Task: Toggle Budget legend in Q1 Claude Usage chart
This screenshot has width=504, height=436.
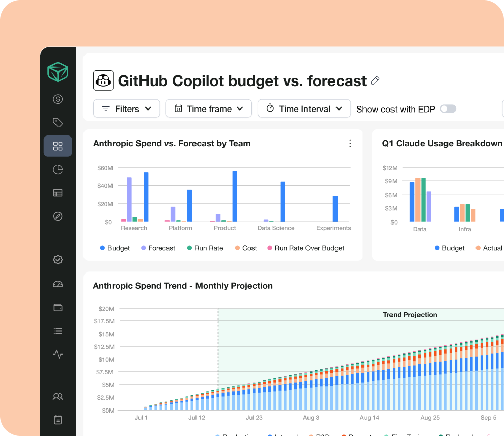Action: 450,248
